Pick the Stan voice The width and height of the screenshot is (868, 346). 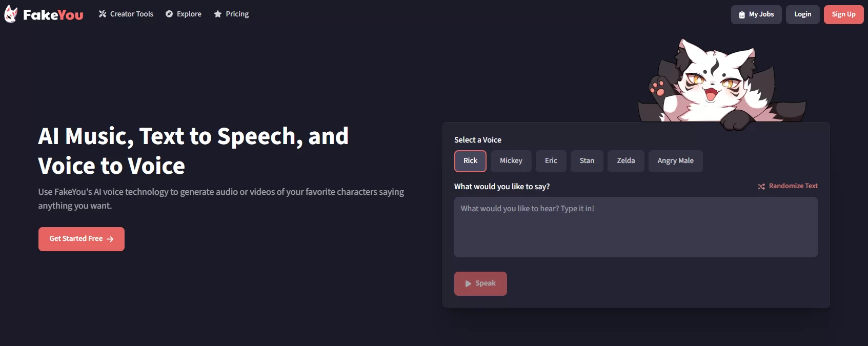coord(587,161)
